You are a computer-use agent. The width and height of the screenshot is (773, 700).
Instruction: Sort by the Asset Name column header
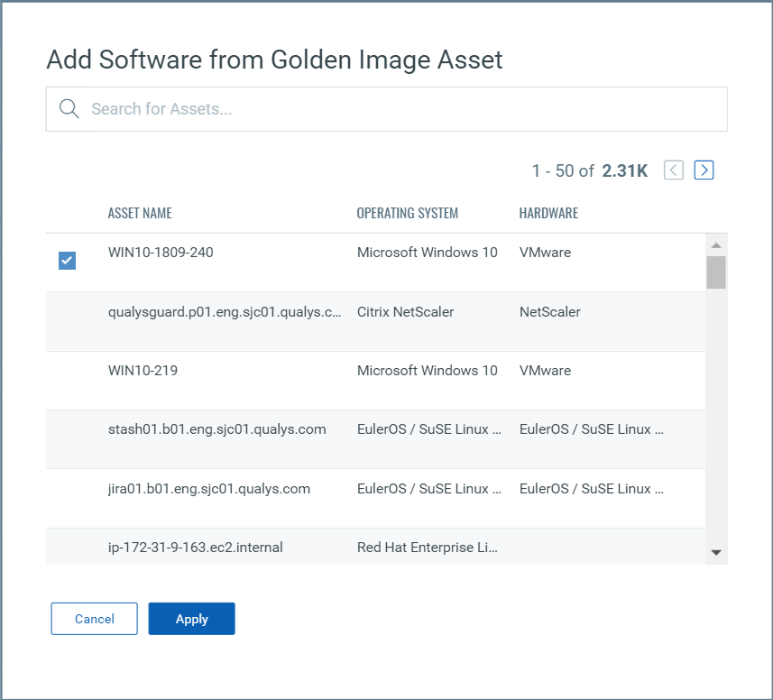coord(140,213)
